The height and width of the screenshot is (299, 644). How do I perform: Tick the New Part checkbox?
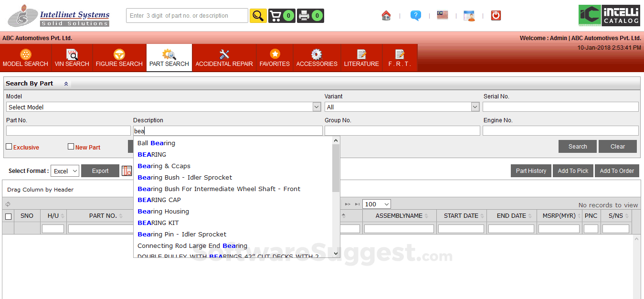point(71,147)
